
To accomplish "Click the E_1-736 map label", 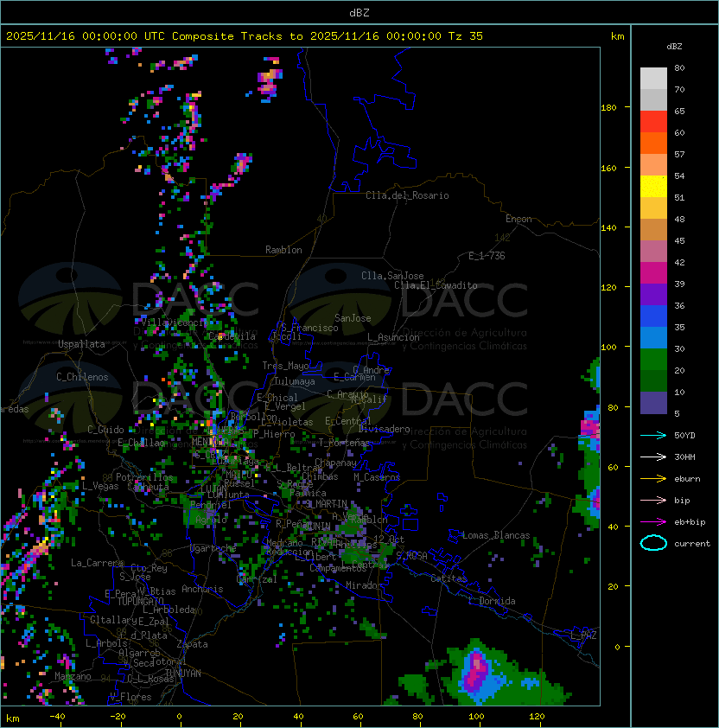I will pyautogui.click(x=487, y=256).
